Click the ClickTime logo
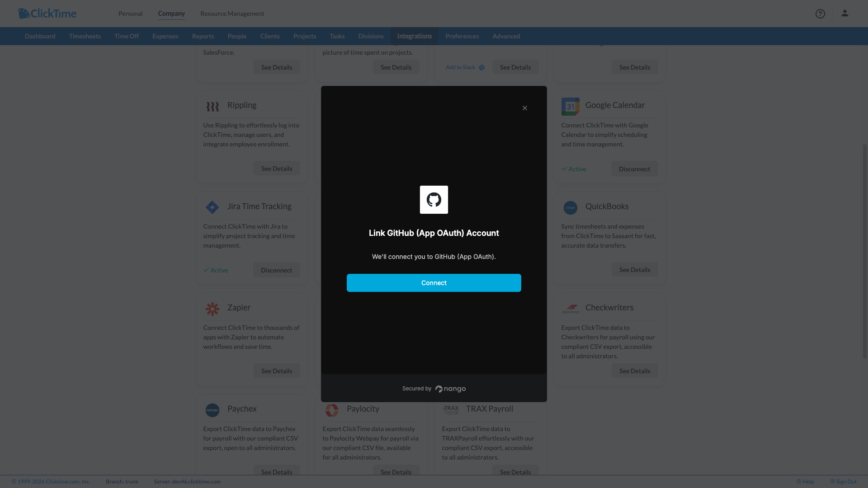Image resolution: width=868 pixels, height=488 pixels. pyautogui.click(x=47, y=14)
